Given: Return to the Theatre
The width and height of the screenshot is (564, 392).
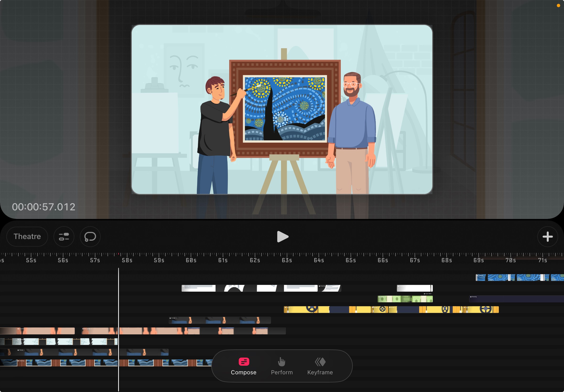Looking at the screenshot, I should point(27,237).
